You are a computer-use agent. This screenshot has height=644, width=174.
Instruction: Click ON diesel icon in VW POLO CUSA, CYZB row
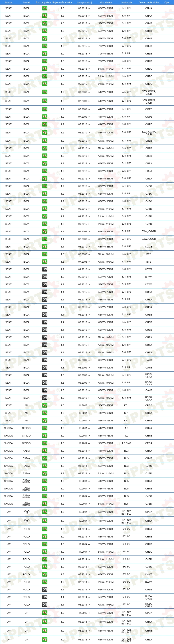(x=45, y=597)
